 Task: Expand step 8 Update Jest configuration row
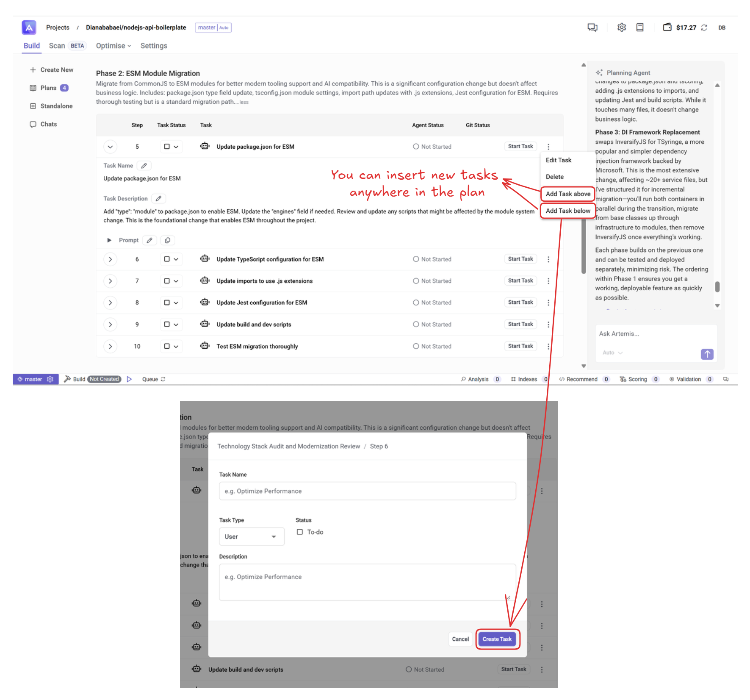point(110,303)
